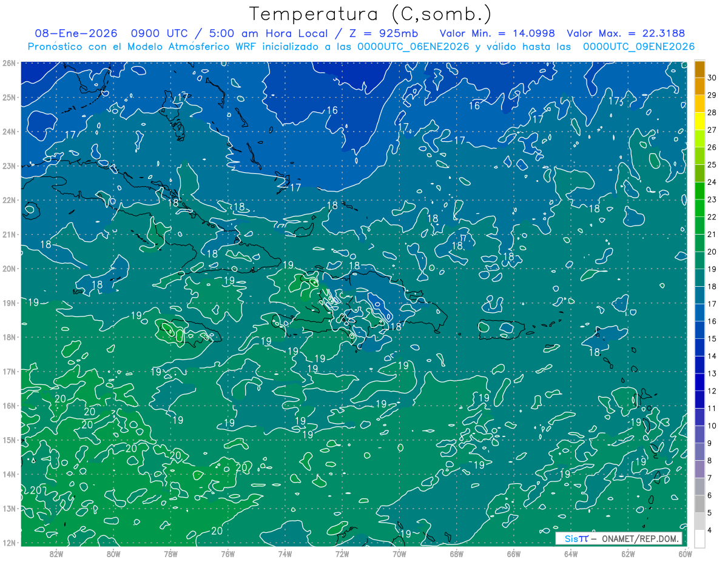Click the '16N' latitude axis label
Screen dimensions: 728x562
click(x=8, y=406)
